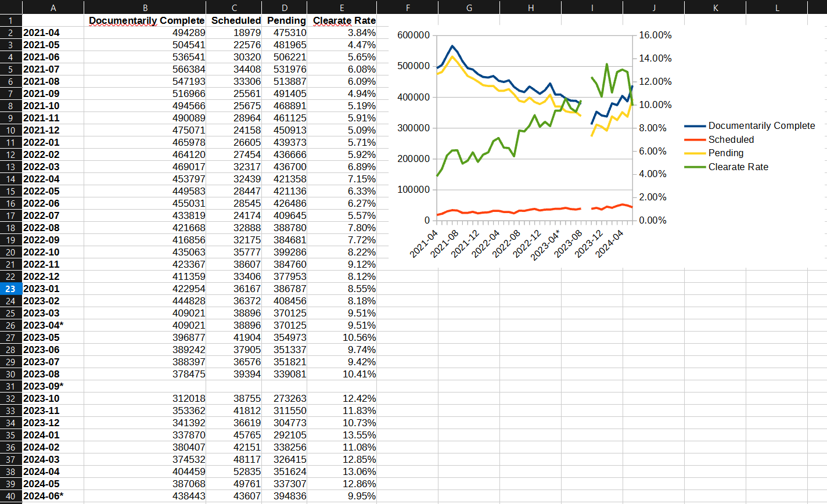Select row 23 header
Screen dimensions: 827x504
point(11,289)
